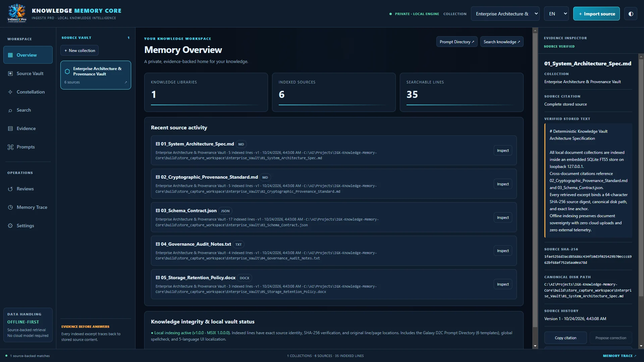Click the Memory Trace clock icon
Viewport: 644px width, 362px height.
click(10, 207)
